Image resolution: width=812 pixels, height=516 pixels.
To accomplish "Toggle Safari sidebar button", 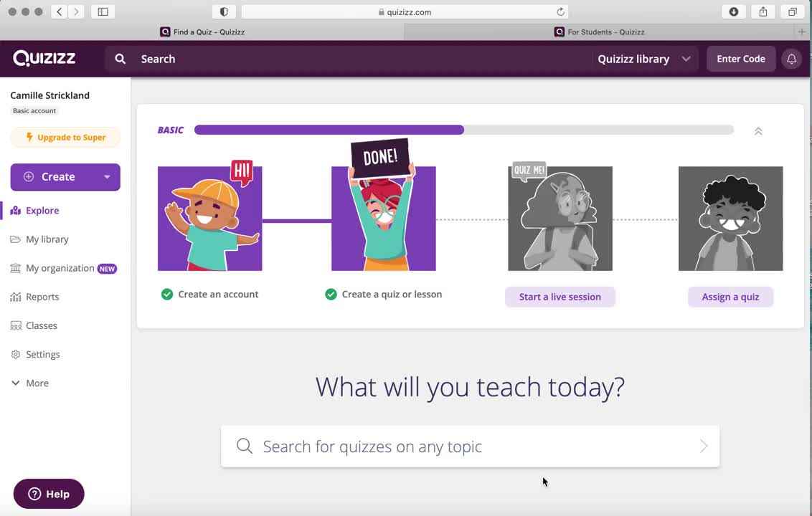I will (103, 11).
